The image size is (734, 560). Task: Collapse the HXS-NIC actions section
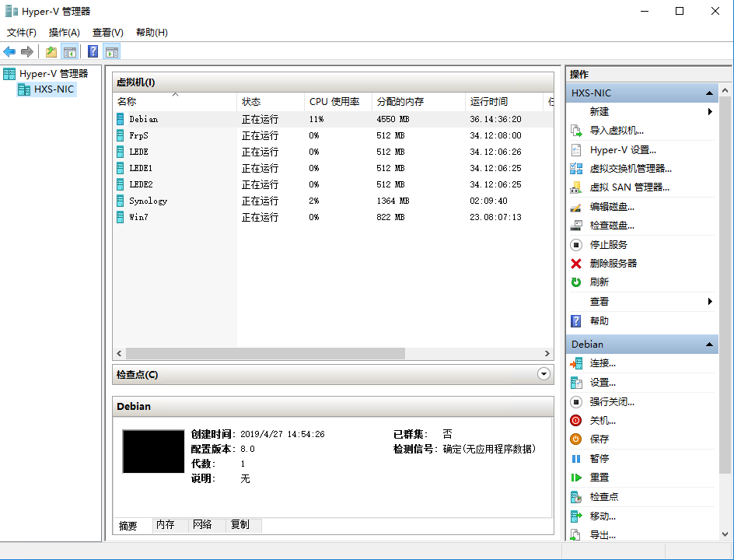(710, 93)
